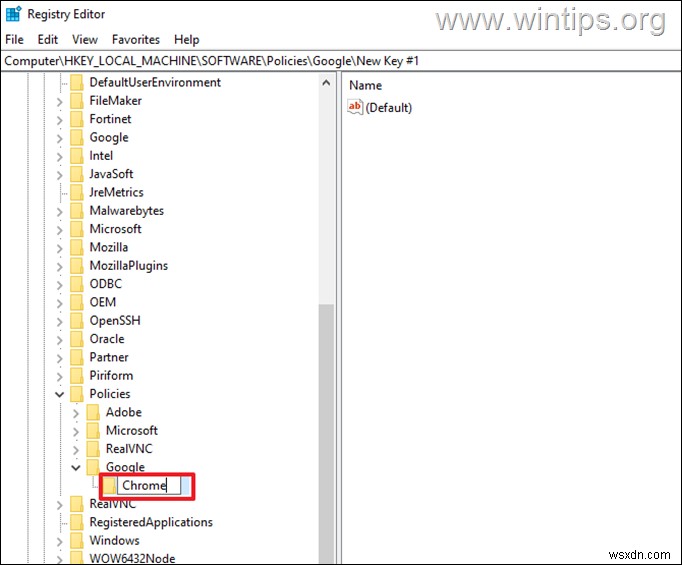Expand the Intel key
The width and height of the screenshot is (682, 565).
tap(60, 156)
